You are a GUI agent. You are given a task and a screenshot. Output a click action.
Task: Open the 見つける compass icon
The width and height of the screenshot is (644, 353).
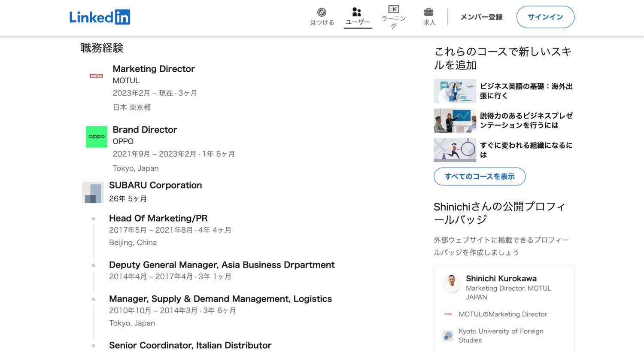pyautogui.click(x=322, y=12)
